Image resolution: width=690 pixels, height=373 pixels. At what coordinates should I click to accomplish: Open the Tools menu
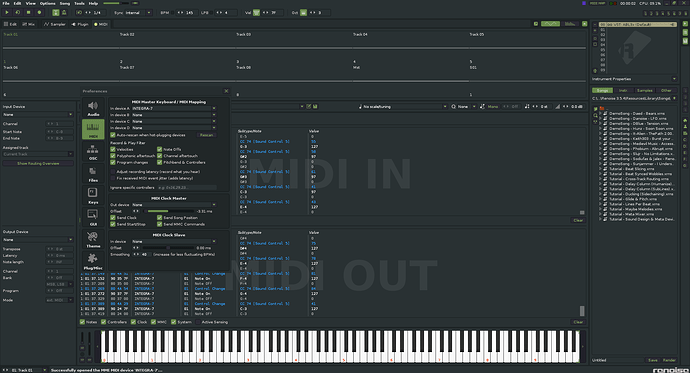pos(79,3)
